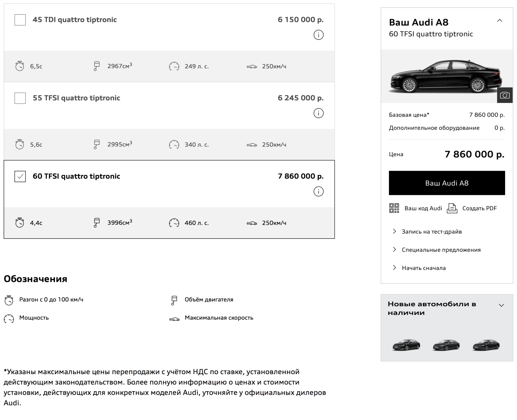Click 60 TFSI quattro tiptronic title in list
This screenshot has width=517, height=420.
click(76, 176)
